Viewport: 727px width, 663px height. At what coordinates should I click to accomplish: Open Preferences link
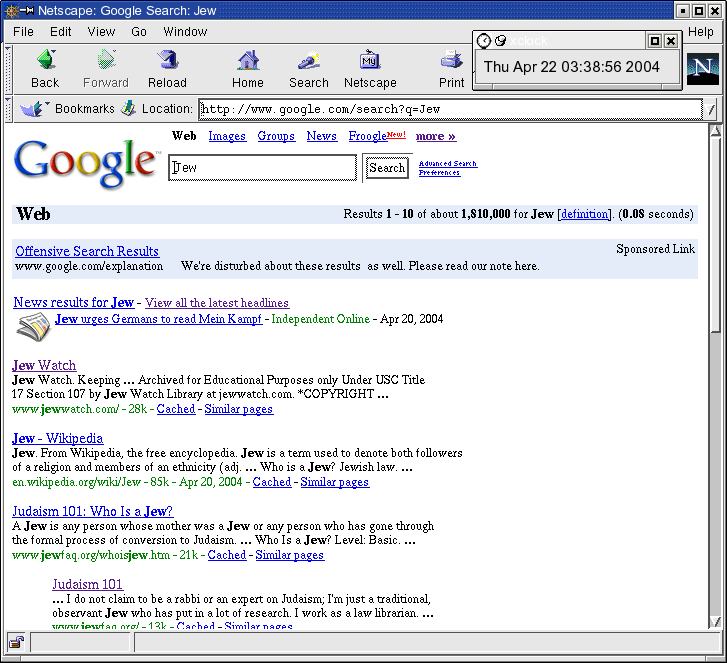click(440, 172)
